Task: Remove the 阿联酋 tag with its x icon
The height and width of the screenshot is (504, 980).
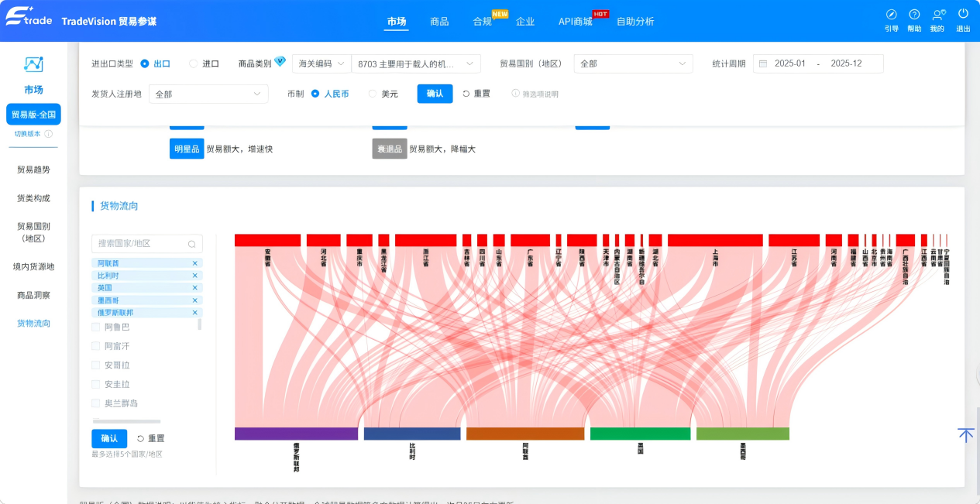Action: tap(195, 263)
